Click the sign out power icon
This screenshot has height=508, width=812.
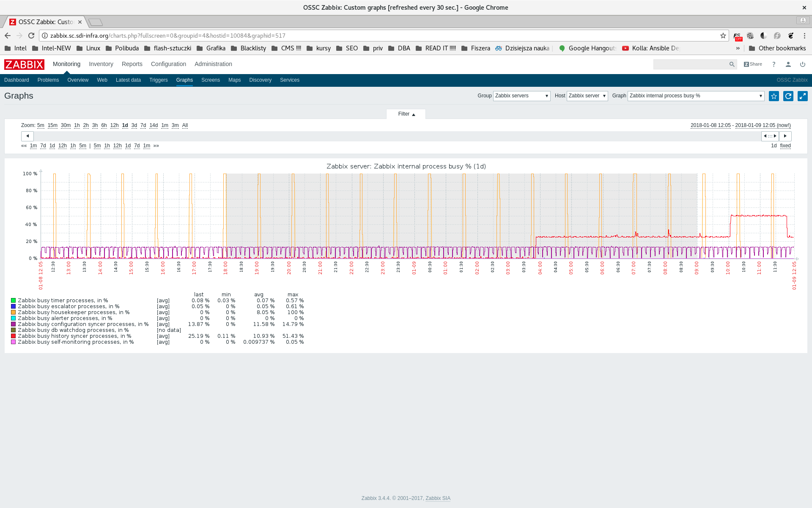[803, 64]
